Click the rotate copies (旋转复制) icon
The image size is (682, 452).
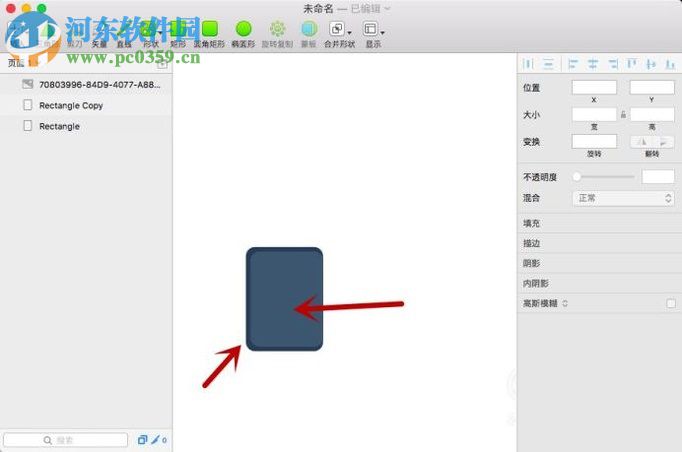277,29
